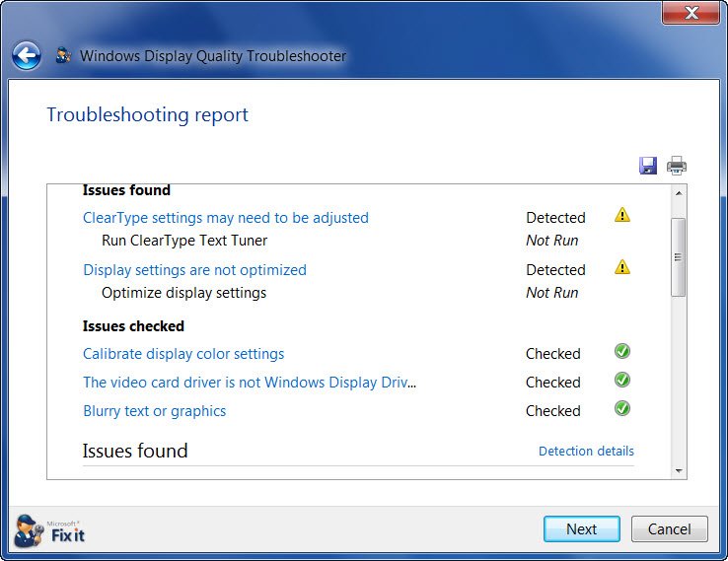Click green checkmark beside Blurry text row
This screenshot has height=561, width=728.
point(622,409)
